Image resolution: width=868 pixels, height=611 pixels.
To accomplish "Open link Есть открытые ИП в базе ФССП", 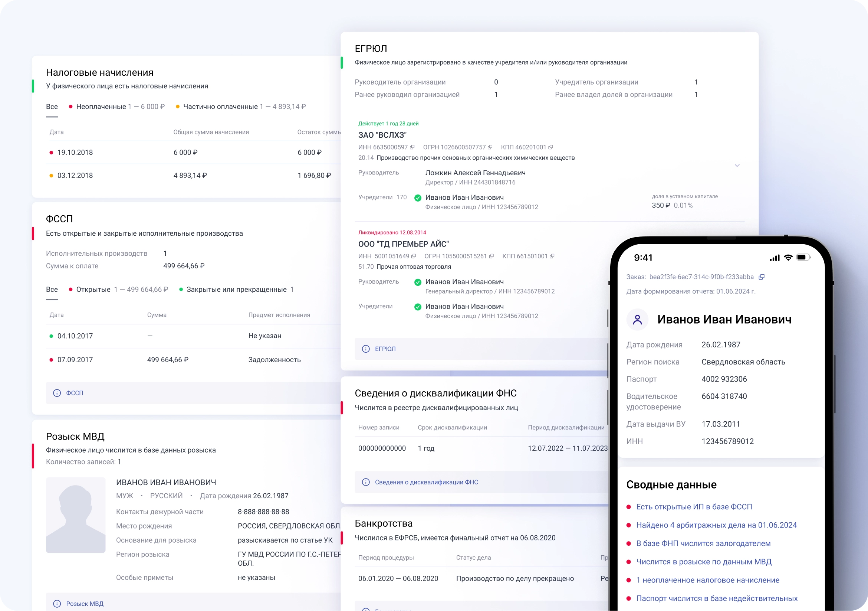I will (694, 507).
